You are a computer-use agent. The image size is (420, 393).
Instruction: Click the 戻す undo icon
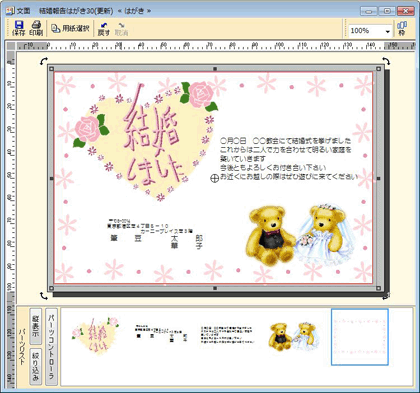pyautogui.click(x=103, y=29)
